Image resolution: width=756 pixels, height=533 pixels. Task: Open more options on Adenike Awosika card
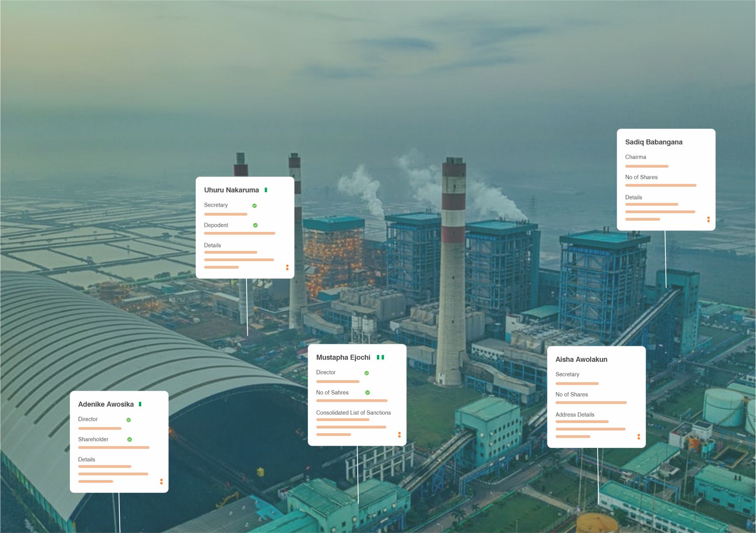(x=161, y=482)
